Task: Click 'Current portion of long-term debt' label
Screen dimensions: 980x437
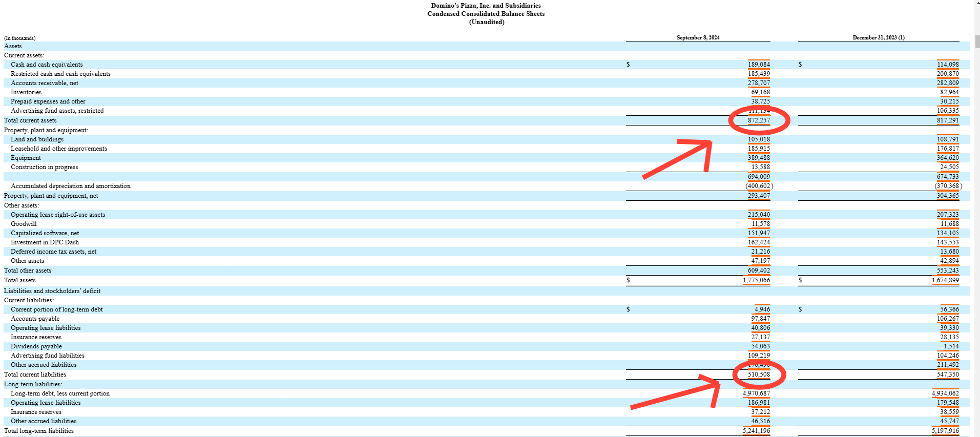Action: point(57,309)
